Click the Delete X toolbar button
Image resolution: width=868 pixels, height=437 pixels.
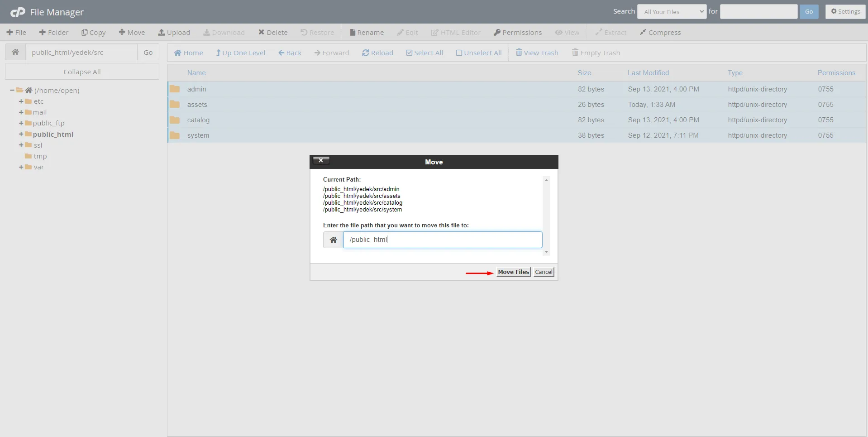273,33
